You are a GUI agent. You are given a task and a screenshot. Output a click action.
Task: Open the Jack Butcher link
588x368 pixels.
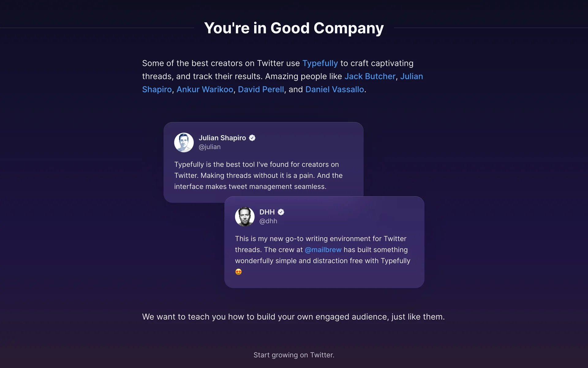[x=370, y=76]
